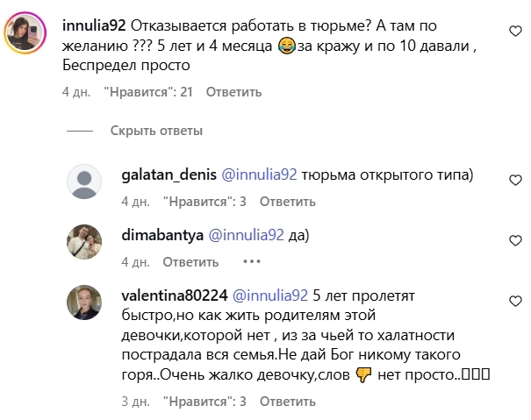Open @innulia92 mention in galatan_denis's reply
The width and height of the screenshot is (531, 420).
pos(253,175)
